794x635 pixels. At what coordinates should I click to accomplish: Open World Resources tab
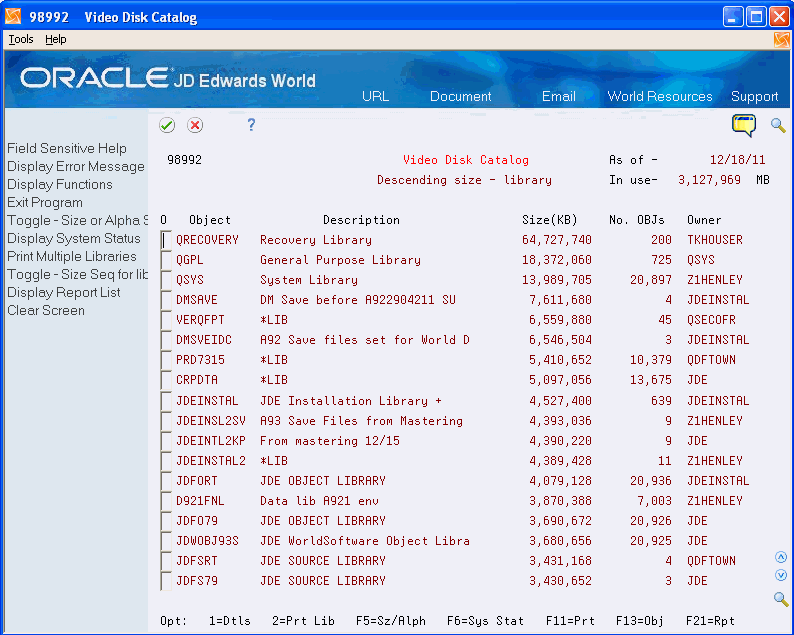click(x=660, y=96)
